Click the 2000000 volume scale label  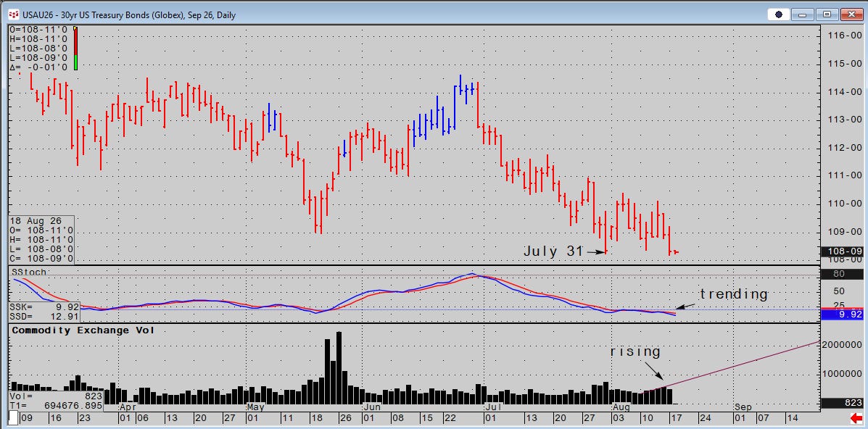coord(843,344)
